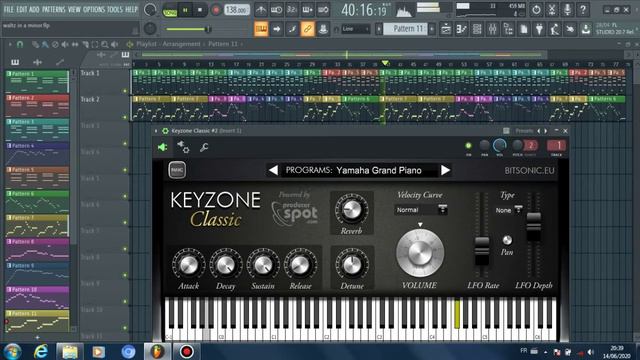Click the TRACK number 1 selector
This screenshot has height=360, width=640.
(556, 145)
